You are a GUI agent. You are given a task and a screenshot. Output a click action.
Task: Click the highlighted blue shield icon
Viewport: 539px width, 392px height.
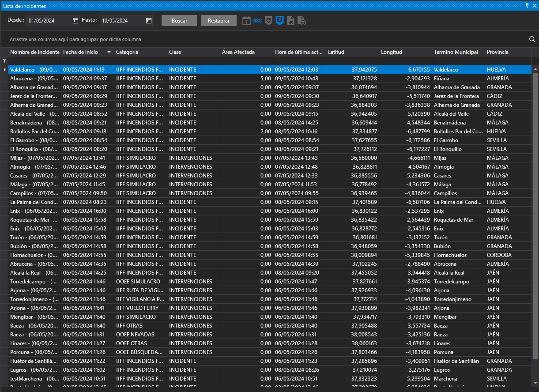(x=279, y=21)
